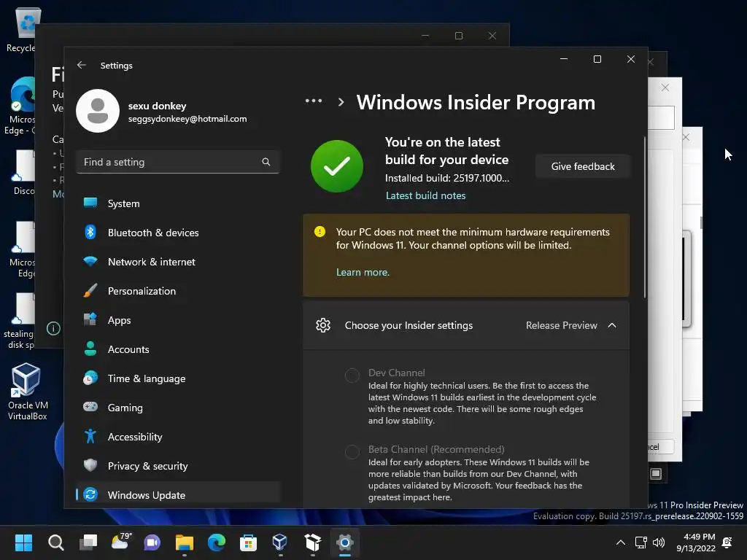Image resolution: width=747 pixels, height=560 pixels.
Task: Click the green checkmark status icon
Action: click(x=337, y=166)
